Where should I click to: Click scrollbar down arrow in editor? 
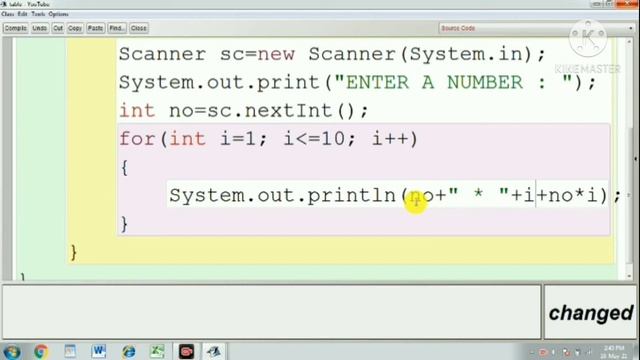(x=629, y=276)
